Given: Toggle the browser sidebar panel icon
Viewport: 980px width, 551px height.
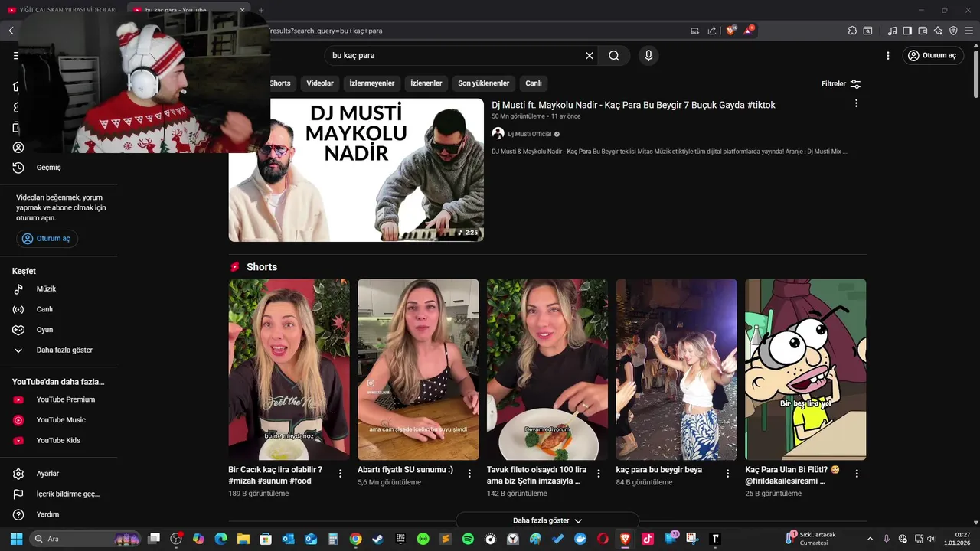Looking at the screenshot, I should pyautogui.click(x=907, y=31).
